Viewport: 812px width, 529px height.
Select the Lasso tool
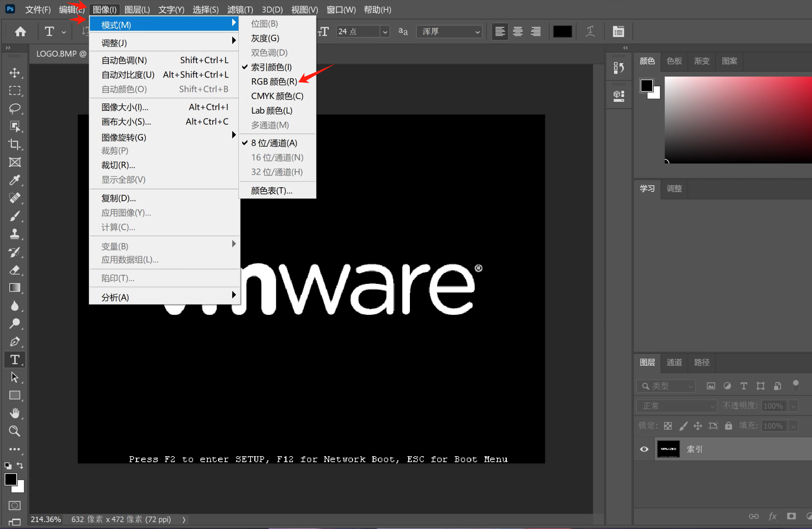click(x=15, y=108)
